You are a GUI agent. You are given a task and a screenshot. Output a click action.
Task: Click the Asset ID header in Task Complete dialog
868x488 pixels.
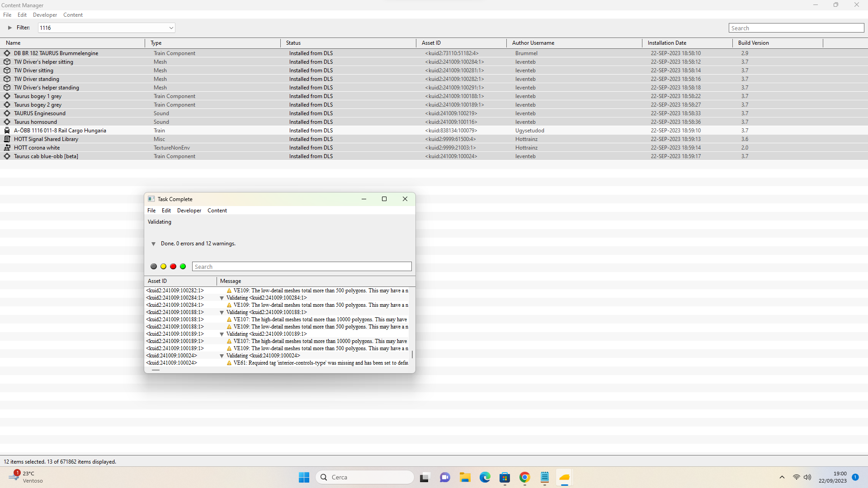click(180, 281)
